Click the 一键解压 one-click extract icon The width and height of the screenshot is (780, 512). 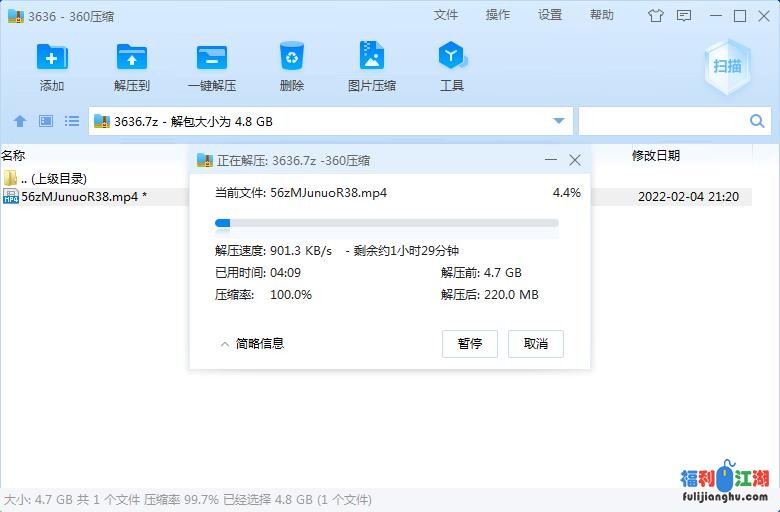211,58
